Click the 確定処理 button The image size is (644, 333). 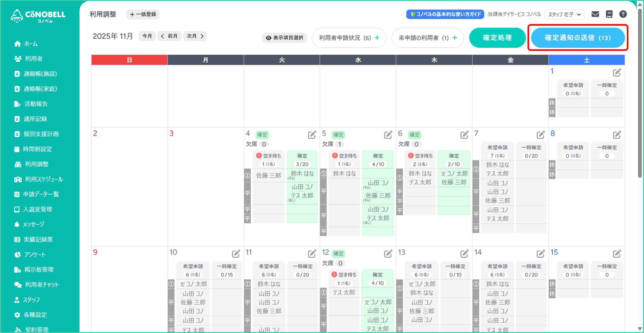497,38
